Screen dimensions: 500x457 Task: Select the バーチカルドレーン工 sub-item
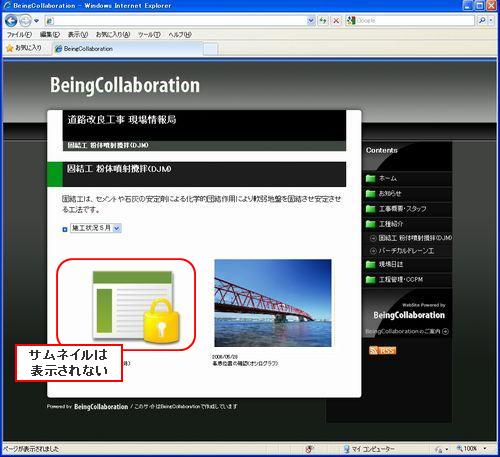pyautogui.click(x=406, y=251)
